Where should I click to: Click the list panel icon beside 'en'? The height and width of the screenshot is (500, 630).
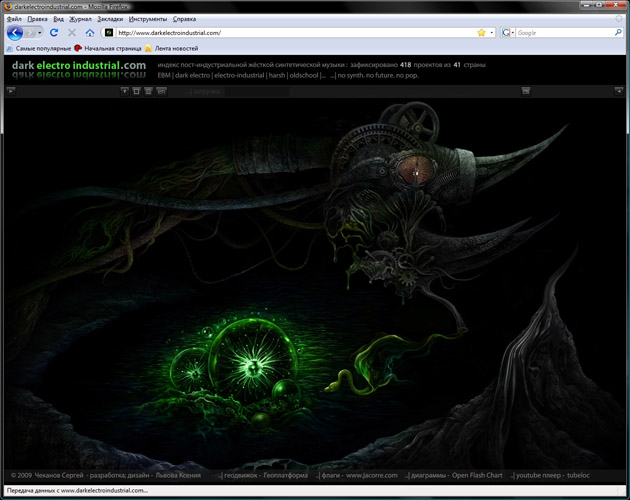tap(148, 91)
